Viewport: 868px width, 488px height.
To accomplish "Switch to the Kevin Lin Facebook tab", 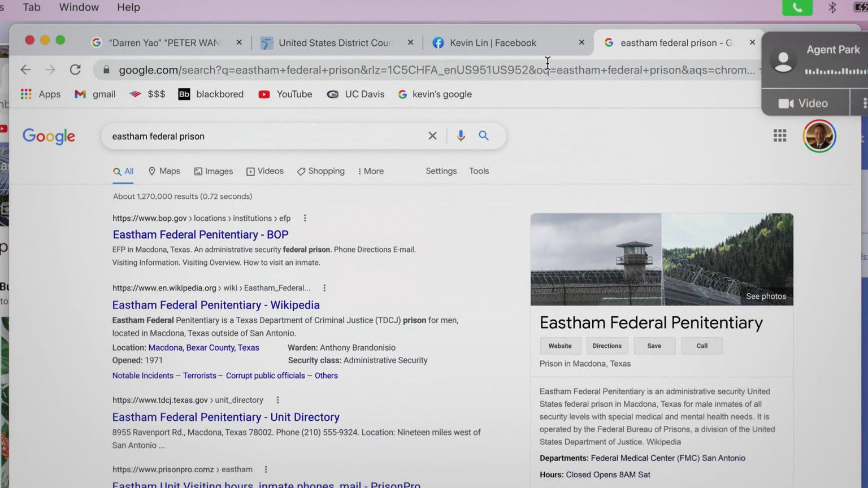I will tap(492, 43).
